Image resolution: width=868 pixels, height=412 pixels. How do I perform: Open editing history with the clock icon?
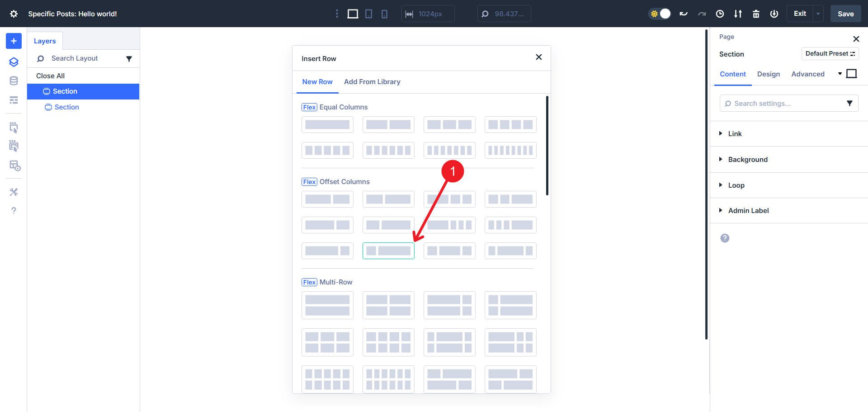click(720, 14)
